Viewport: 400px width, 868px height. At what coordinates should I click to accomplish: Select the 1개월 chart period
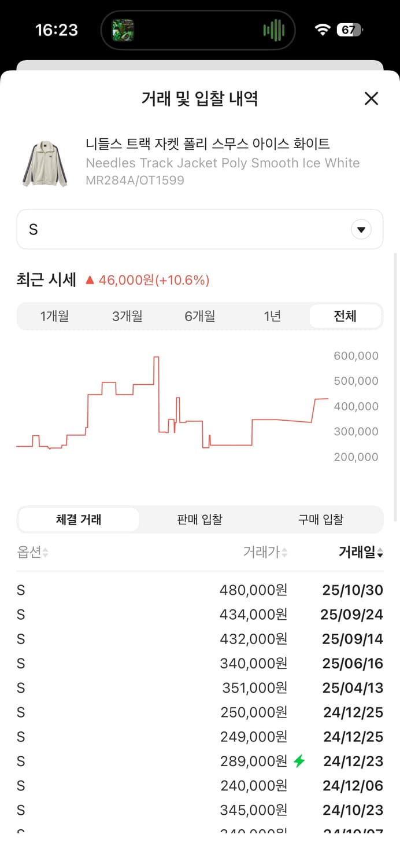coord(54,316)
